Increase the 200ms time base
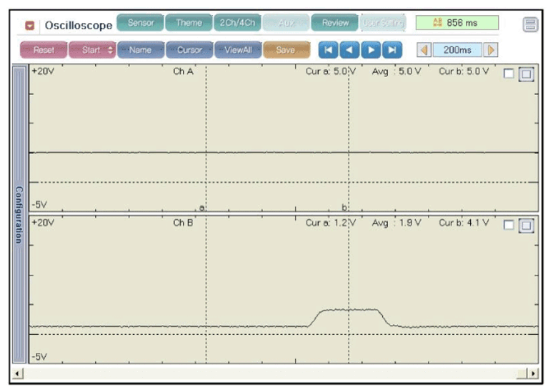The height and width of the screenshot is (392, 553). coord(491,50)
